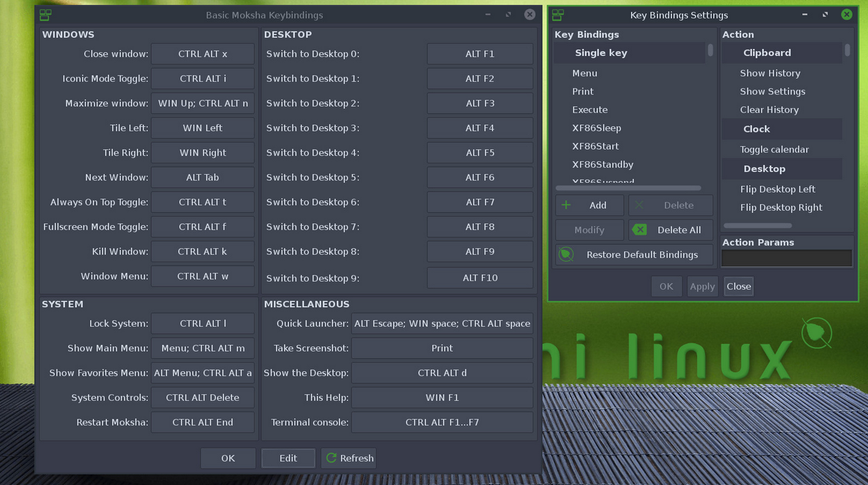Click Restart Moksha binding CTRL ALT End
Screen dimensions: 868x485
202,423
